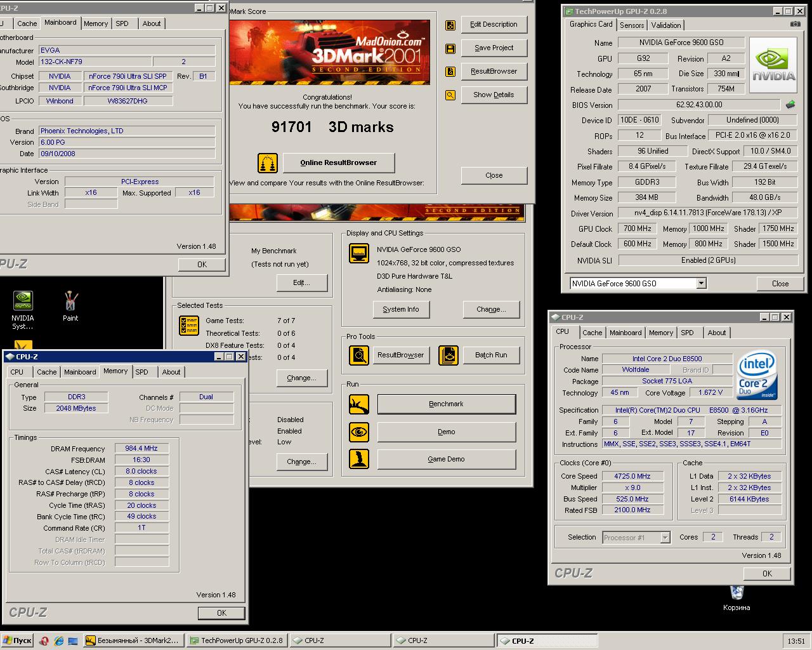Viewport: 812px width, 650px height.
Task: Click the Opera icon in quick launch
Action: (44, 640)
